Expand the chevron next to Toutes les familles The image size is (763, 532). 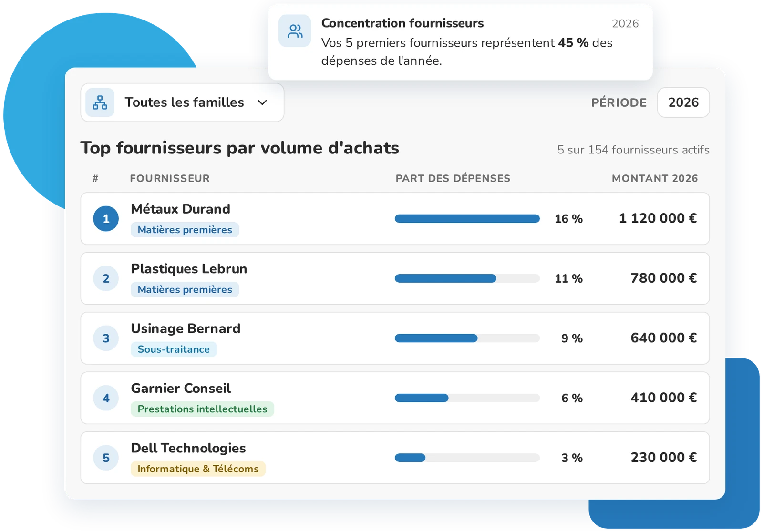point(262,102)
